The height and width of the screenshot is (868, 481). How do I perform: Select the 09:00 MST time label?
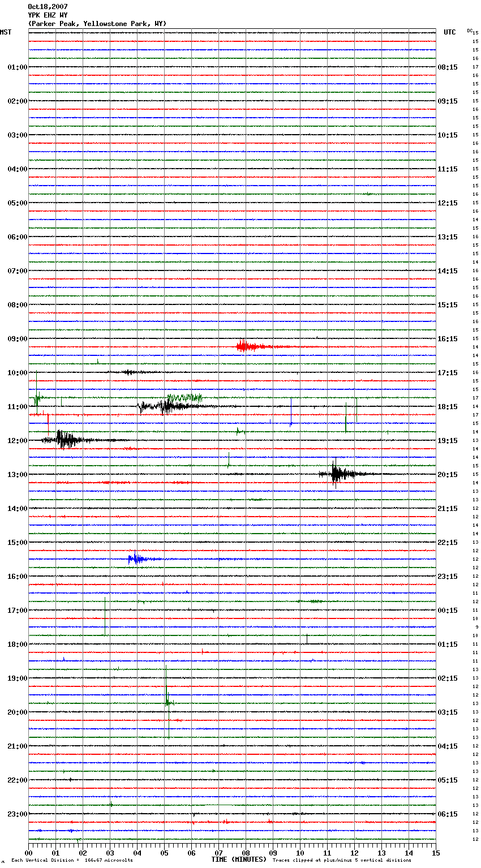[x=18, y=339]
